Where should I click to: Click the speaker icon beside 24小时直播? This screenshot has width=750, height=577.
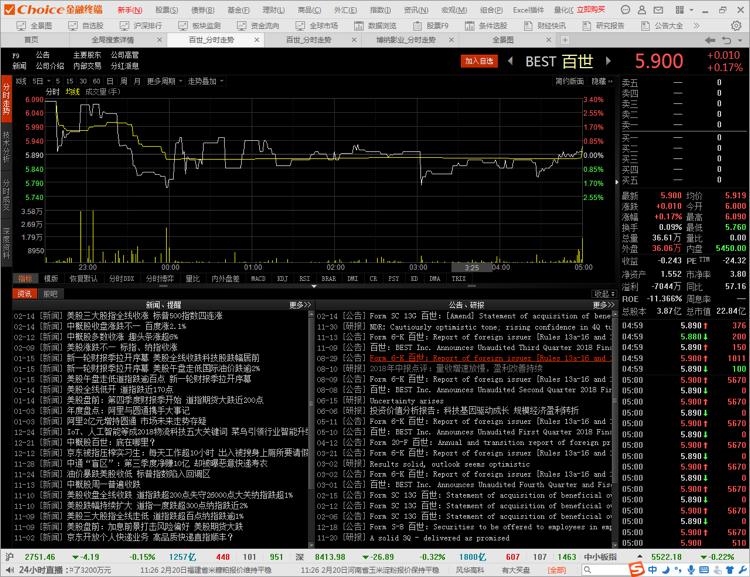pos(9,570)
